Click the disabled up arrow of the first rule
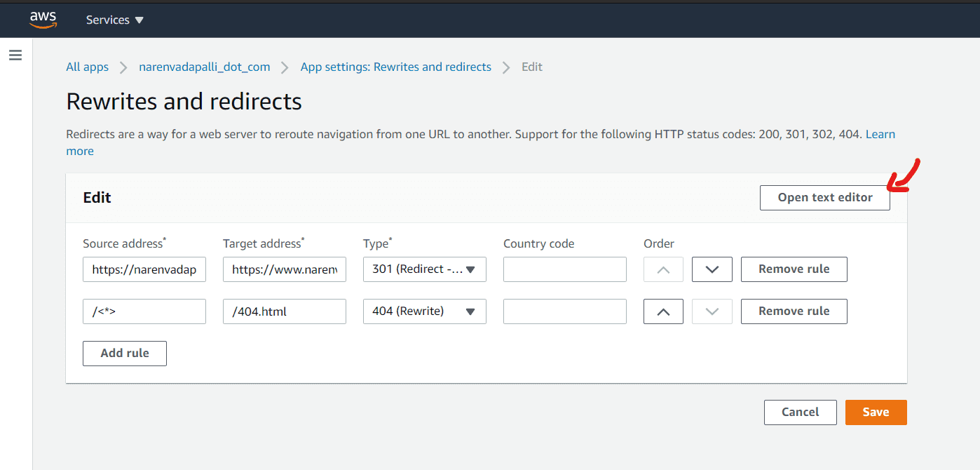 click(x=663, y=269)
